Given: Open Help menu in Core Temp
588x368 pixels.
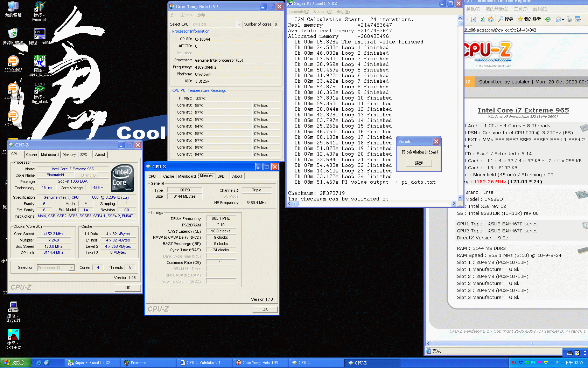Looking at the screenshot, I should [201, 15].
